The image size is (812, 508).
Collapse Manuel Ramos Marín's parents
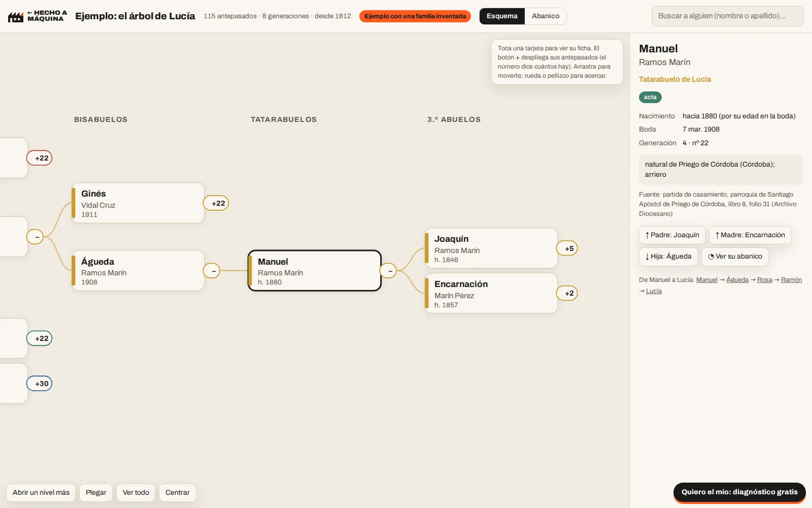388,271
